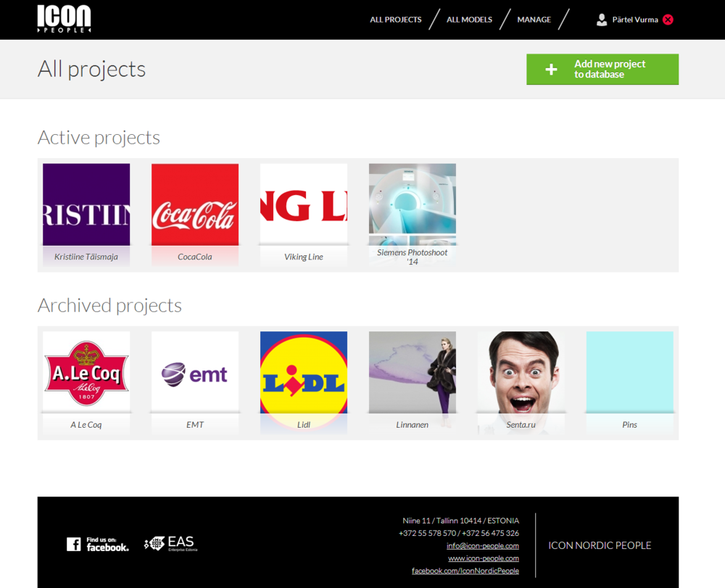Viewport: 725px width, 588px height.
Task: Click the Senta.ru caption text
Action: coord(521,425)
